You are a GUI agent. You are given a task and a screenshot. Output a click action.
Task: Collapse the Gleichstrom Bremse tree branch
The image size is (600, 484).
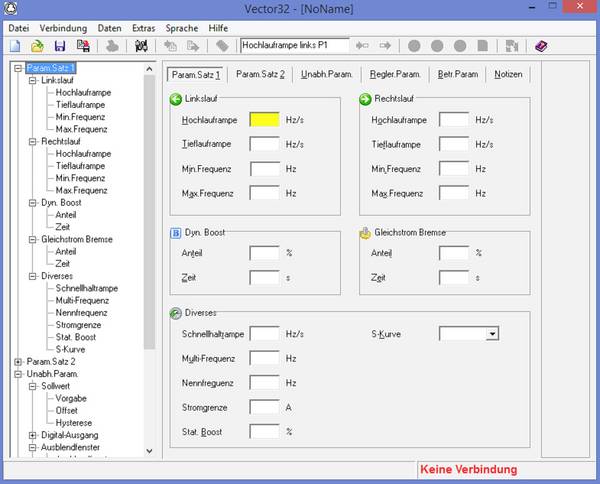click(x=33, y=240)
